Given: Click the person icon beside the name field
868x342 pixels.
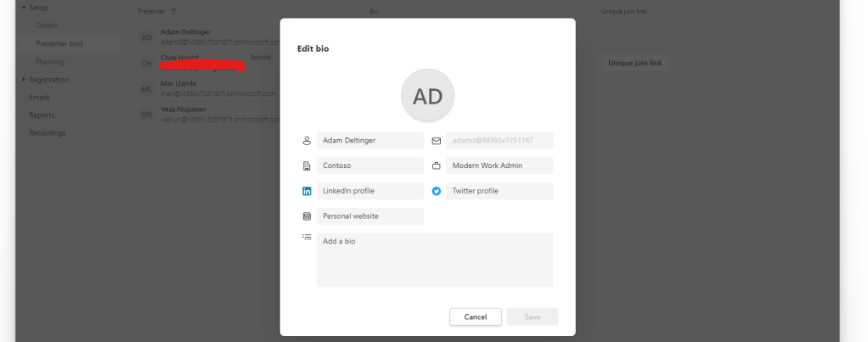Looking at the screenshot, I should pos(307,140).
